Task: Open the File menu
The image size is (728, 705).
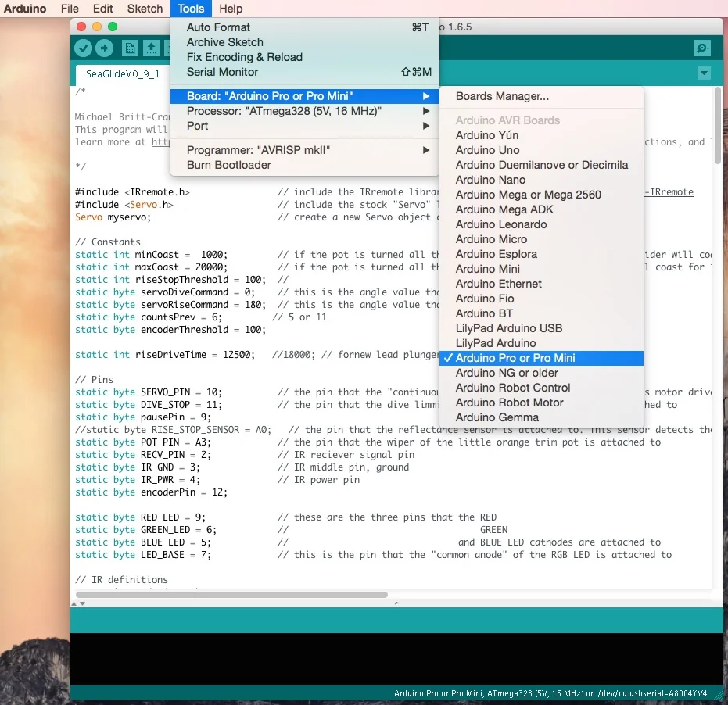Action: coord(70,9)
